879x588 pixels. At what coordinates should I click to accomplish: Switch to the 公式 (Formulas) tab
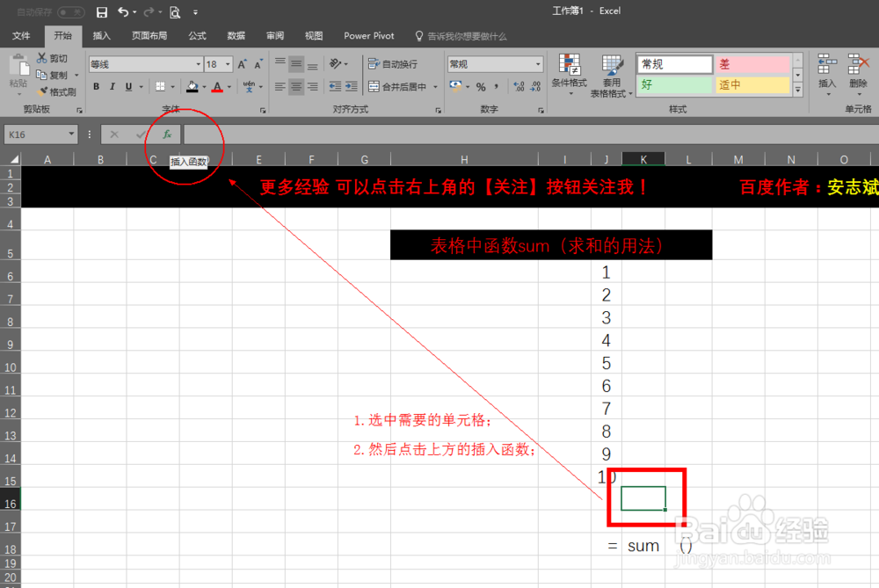[x=197, y=36]
